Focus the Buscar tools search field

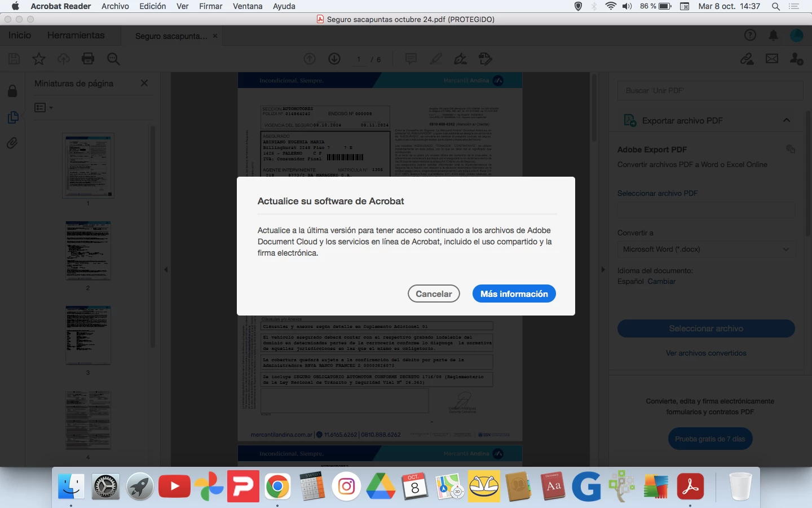click(x=710, y=90)
